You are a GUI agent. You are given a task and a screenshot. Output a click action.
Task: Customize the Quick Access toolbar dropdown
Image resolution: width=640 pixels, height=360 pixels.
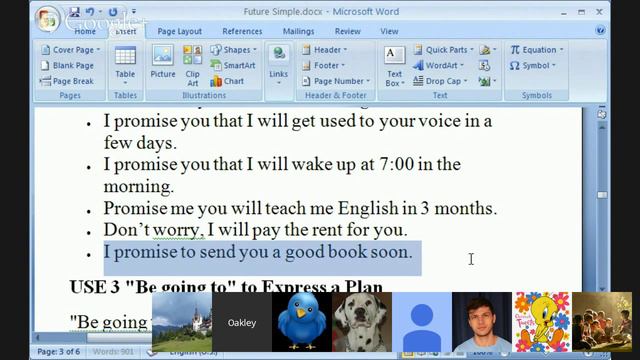click(134, 12)
